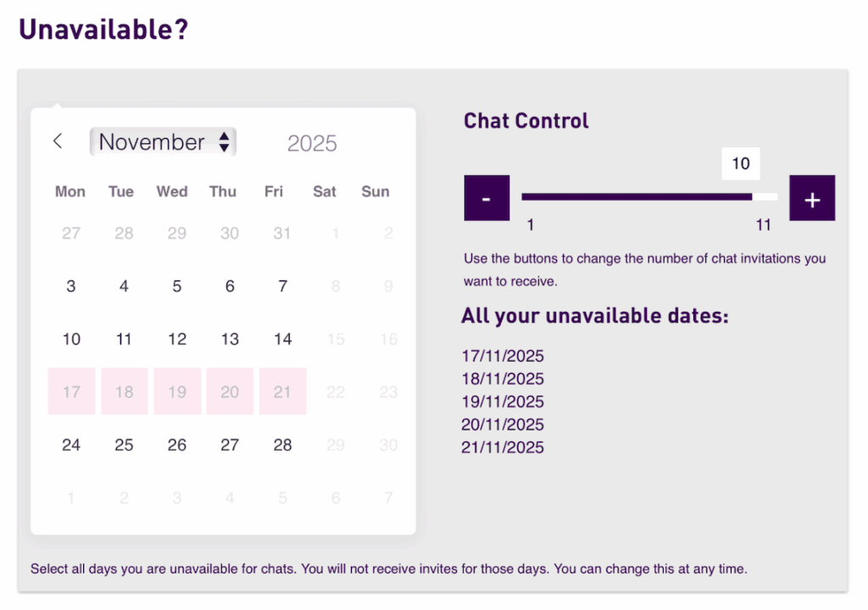Toggle unavailable date November 19

177,391
